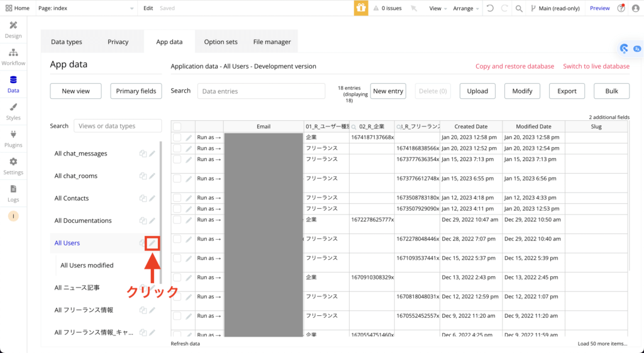This screenshot has width=644, height=353.
Task: Open the Preview link
Action: (599, 8)
